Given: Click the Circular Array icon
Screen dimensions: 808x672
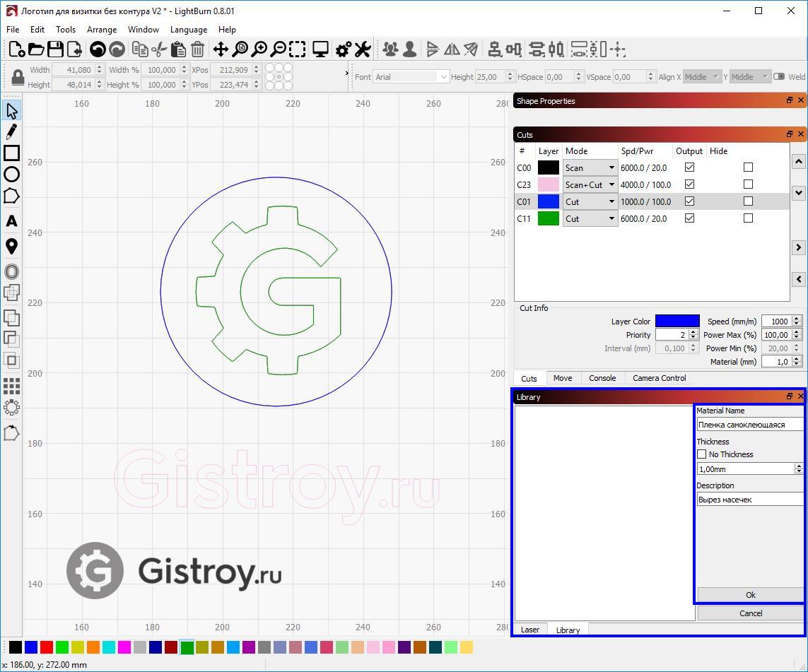Looking at the screenshot, I should (11, 408).
